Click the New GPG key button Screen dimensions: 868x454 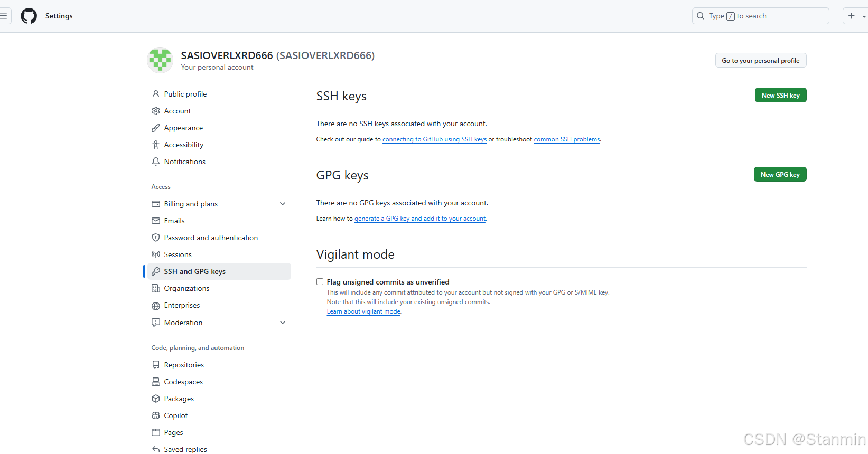point(780,174)
